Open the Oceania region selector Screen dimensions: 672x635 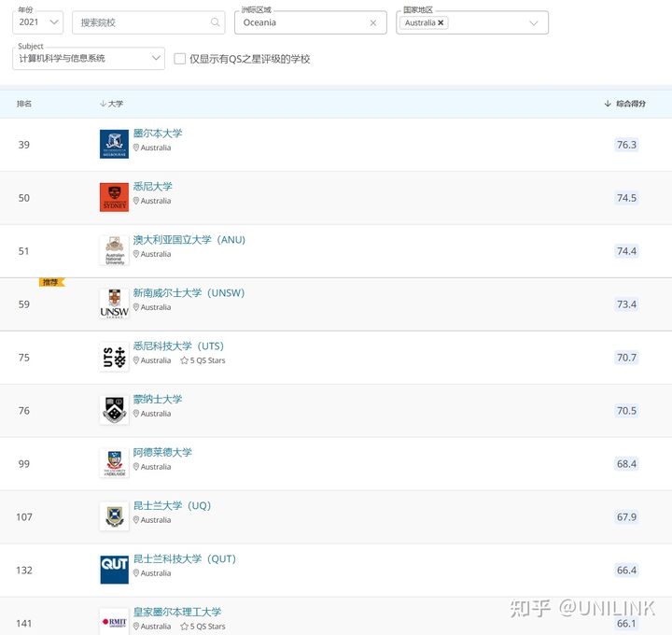pos(310,22)
